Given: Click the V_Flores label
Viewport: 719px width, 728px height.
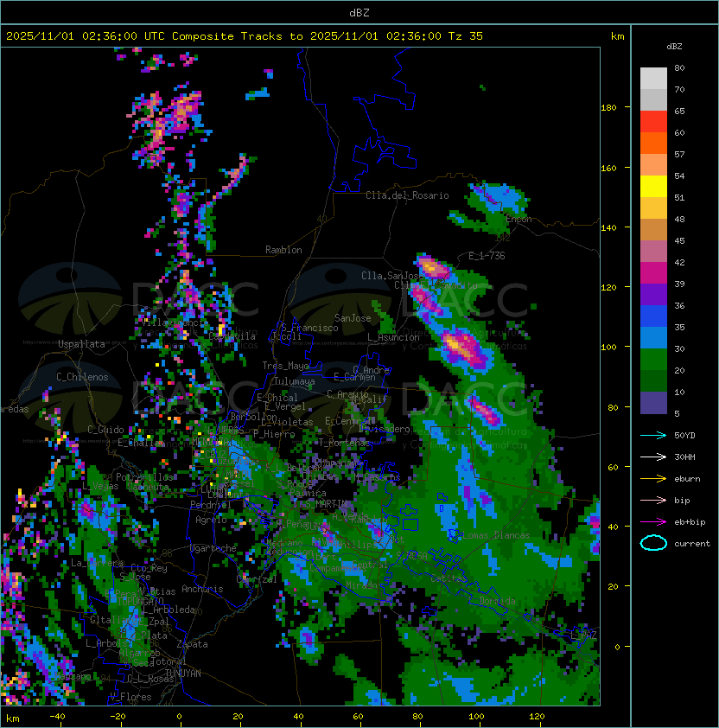Looking at the screenshot, I should click(x=130, y=697).
